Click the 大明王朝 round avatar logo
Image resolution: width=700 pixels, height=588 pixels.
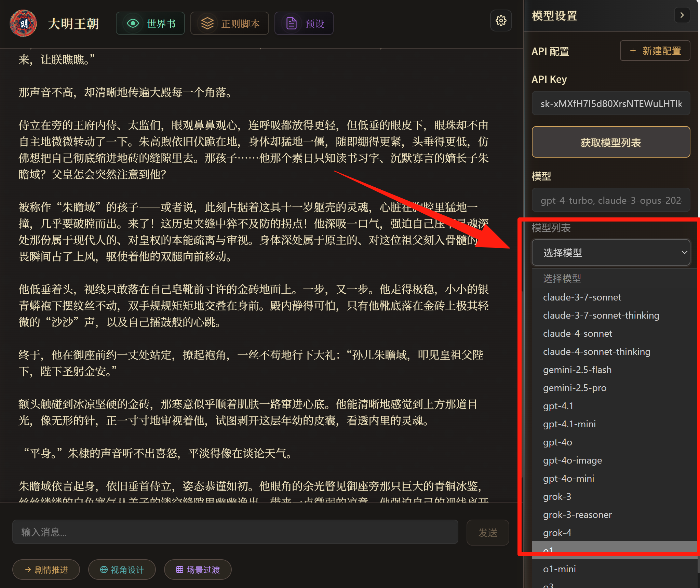[x=23, y=23]
